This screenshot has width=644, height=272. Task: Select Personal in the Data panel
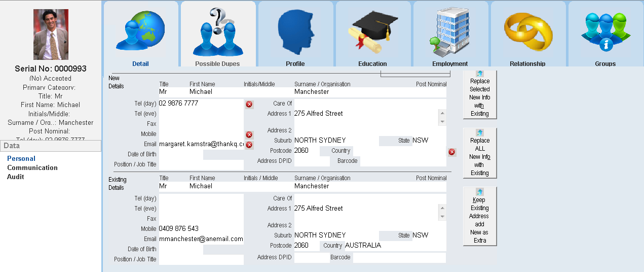click(21, 159)
